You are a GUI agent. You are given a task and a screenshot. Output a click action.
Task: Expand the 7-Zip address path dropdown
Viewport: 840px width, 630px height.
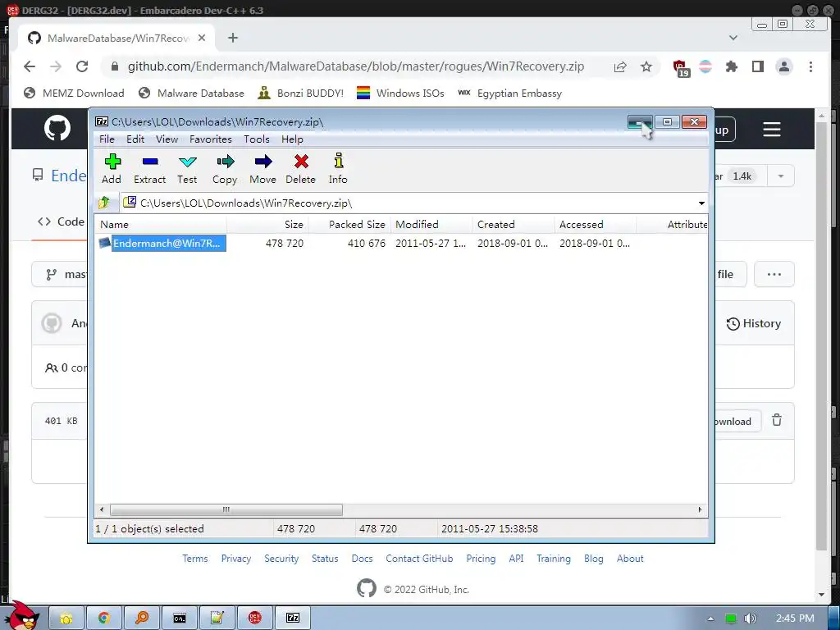[x=701, y=203]
